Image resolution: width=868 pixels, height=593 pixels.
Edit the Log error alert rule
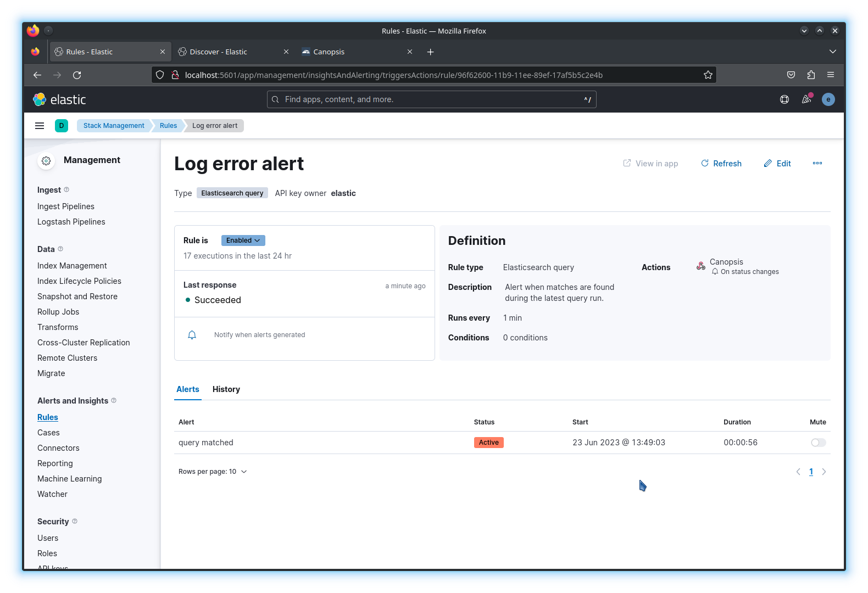coord(777,164)
